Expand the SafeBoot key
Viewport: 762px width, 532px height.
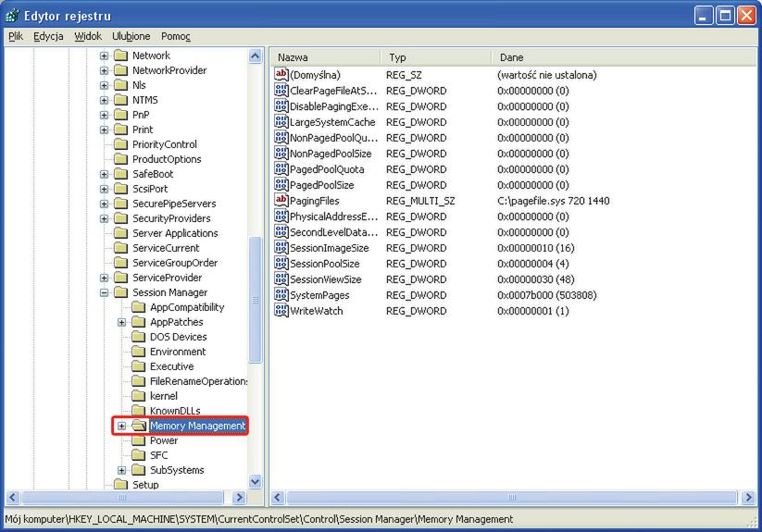point(104,174)
